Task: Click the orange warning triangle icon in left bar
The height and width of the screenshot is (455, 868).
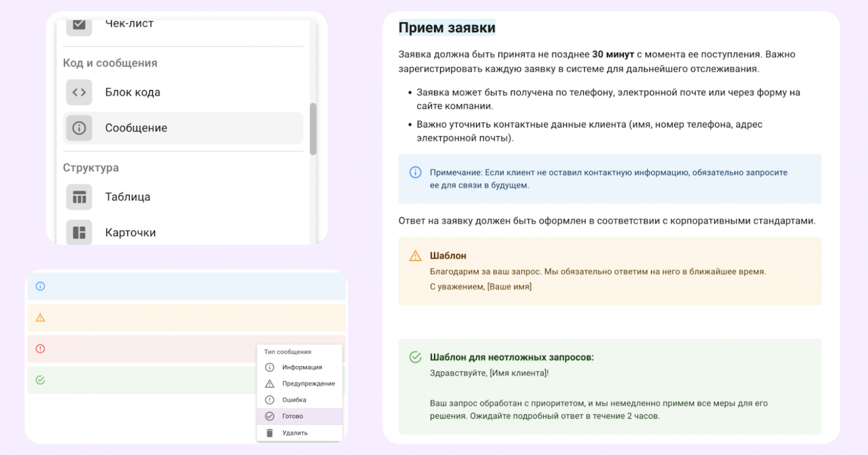Action: click(40, 318)
